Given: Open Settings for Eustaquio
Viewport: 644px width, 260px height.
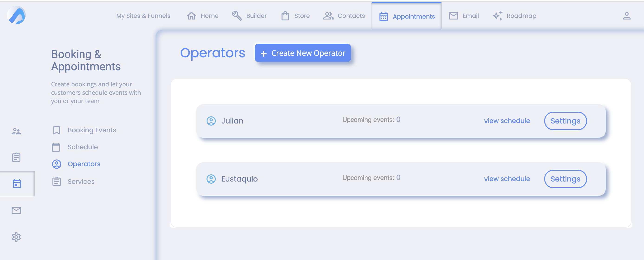Looking at the screenshot, I should pos(565,179).
